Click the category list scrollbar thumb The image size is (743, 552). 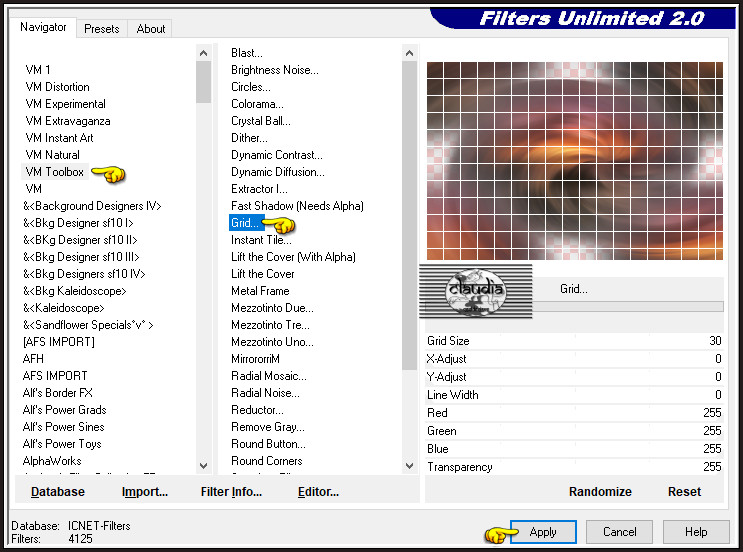coord(203,82)
